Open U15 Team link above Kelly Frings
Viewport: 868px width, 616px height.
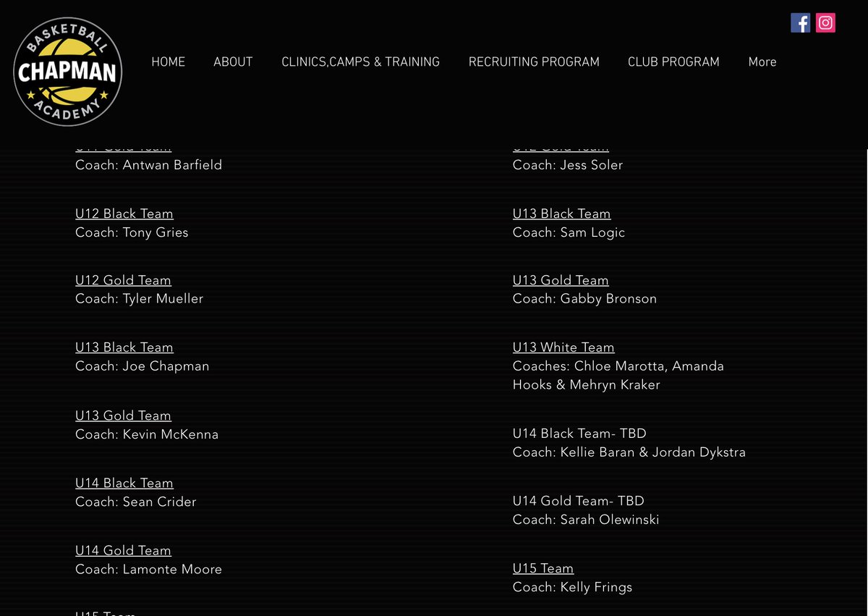tap(543, 568)
